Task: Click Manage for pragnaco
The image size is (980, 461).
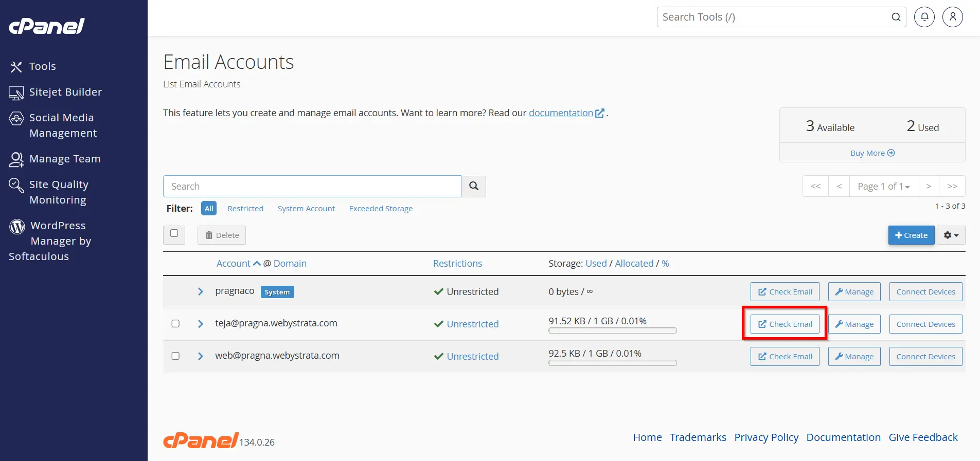Action: click(854, 291)
